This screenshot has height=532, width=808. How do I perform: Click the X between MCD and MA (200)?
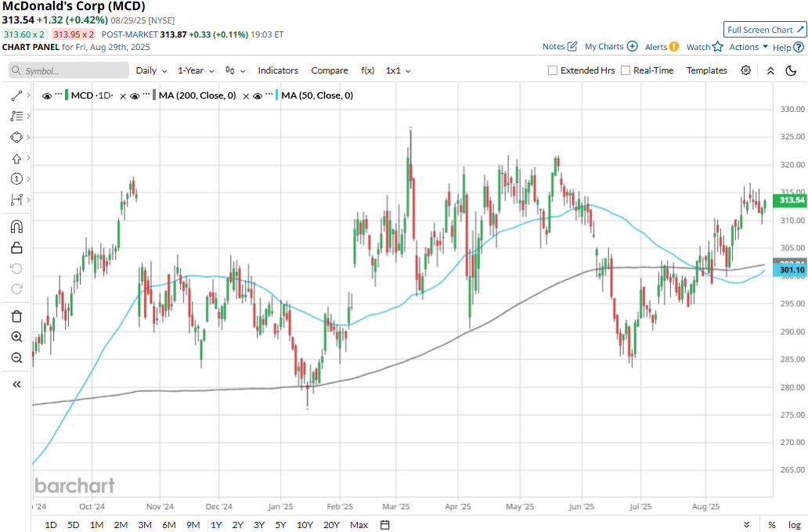coord(123,95)
